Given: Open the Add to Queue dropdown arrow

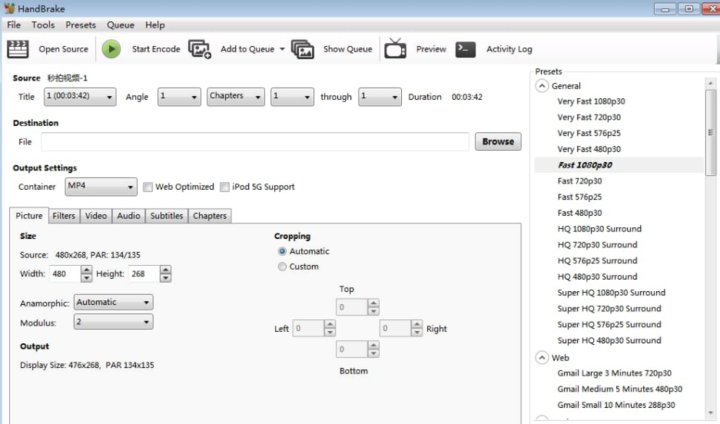Looking at the screenshot, I should 282,49.
